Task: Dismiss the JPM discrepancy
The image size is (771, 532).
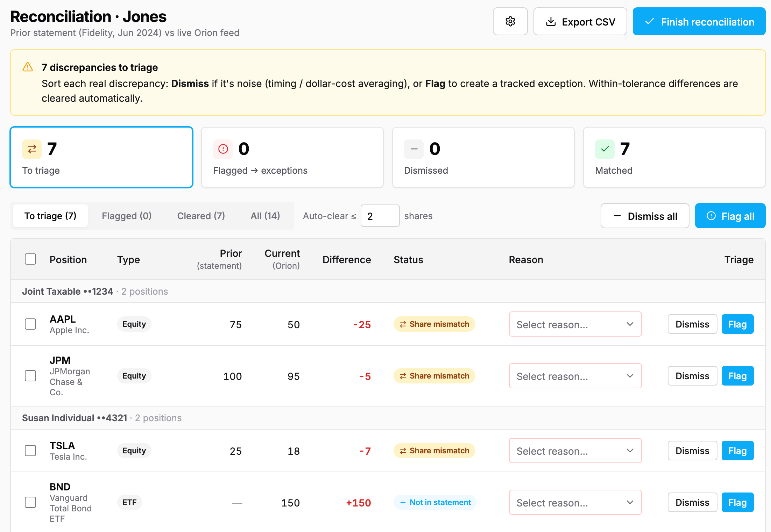Action: [692, 376]
